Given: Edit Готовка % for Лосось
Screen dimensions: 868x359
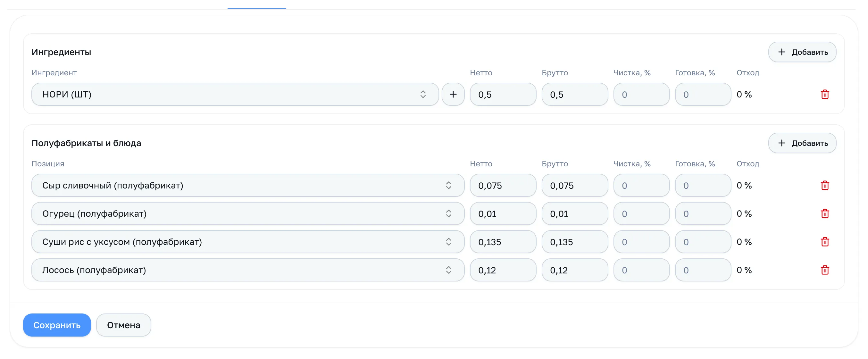Looking at the screenshot, I should [x=703, y=270].
